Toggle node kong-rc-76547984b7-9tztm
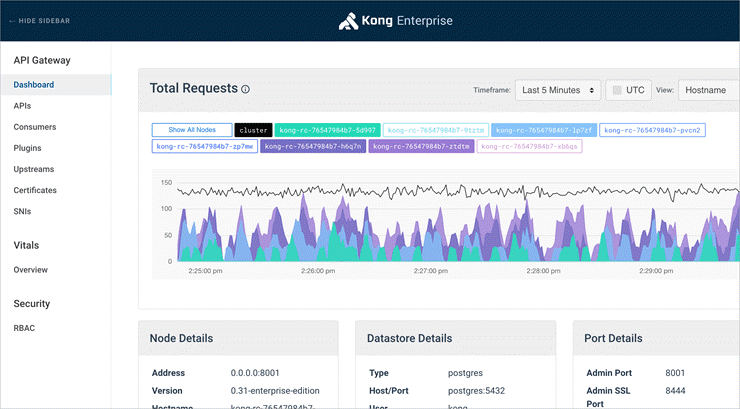The width and height of the screenshot is (740, 409). coord(436,130)
